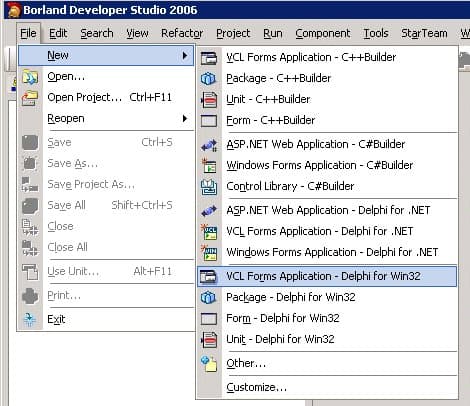470x406 pixels.
Task: Click the Control Library C#Builder icon
Action: [209, 187]
